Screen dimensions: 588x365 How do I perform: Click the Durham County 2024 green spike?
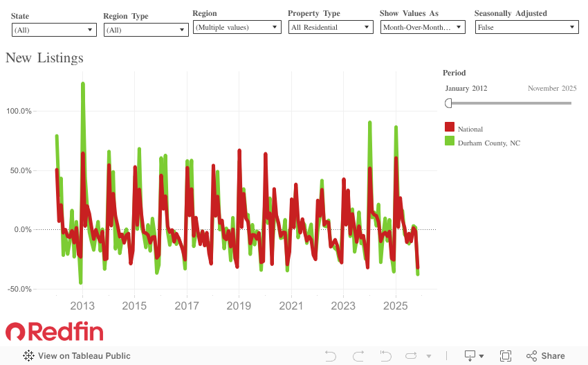370,123
